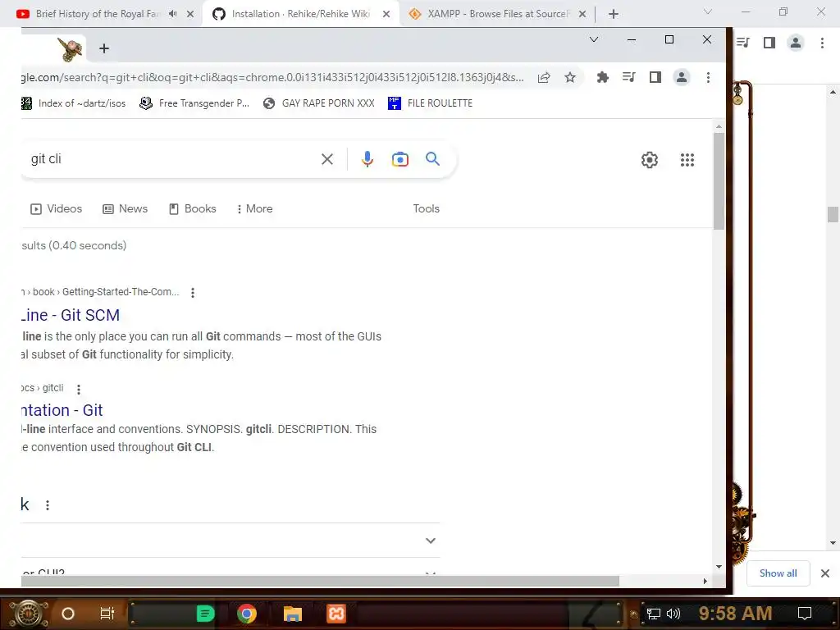
Task: Clear the 'git cli' search box
Action: click(x=326, y=159)
